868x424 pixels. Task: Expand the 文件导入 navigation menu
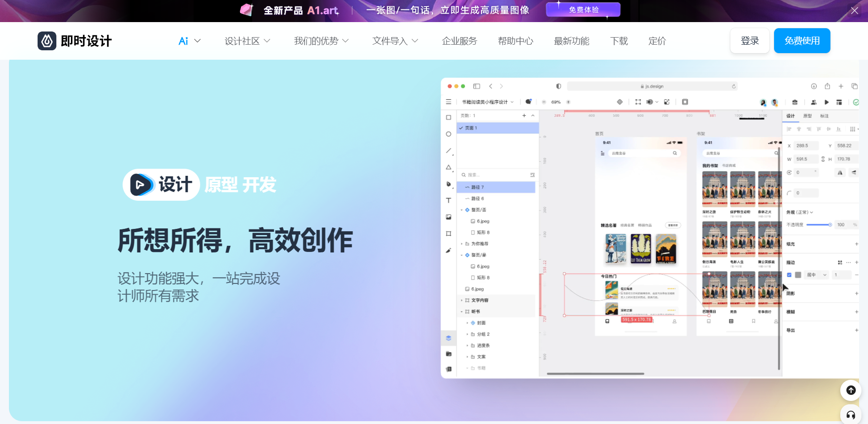point(395,41)
